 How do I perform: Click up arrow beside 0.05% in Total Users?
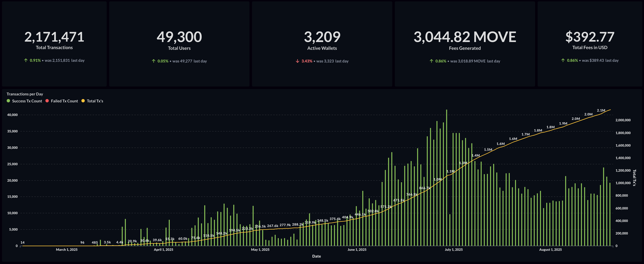[x=153, y=61]
